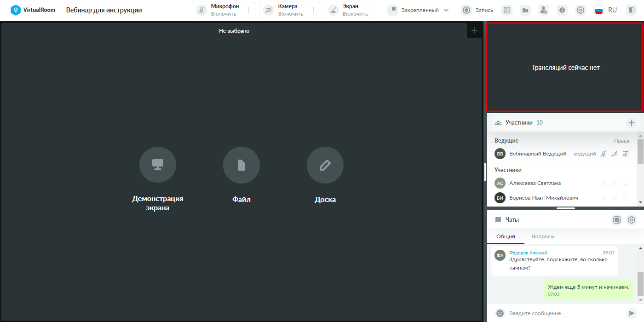Click the Введите сообщение input field
The image size is (644, 322).
point(565,313)
